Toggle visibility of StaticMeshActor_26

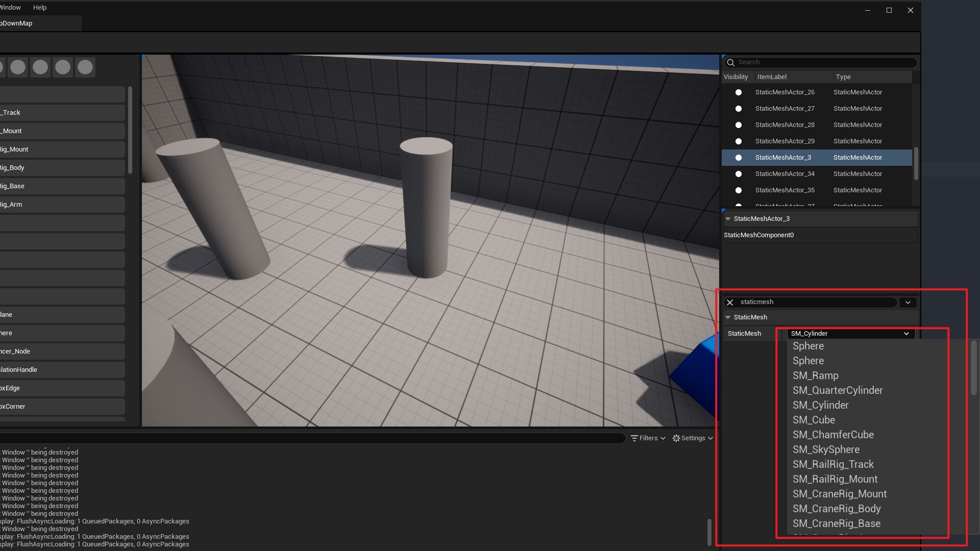point(738,92)
